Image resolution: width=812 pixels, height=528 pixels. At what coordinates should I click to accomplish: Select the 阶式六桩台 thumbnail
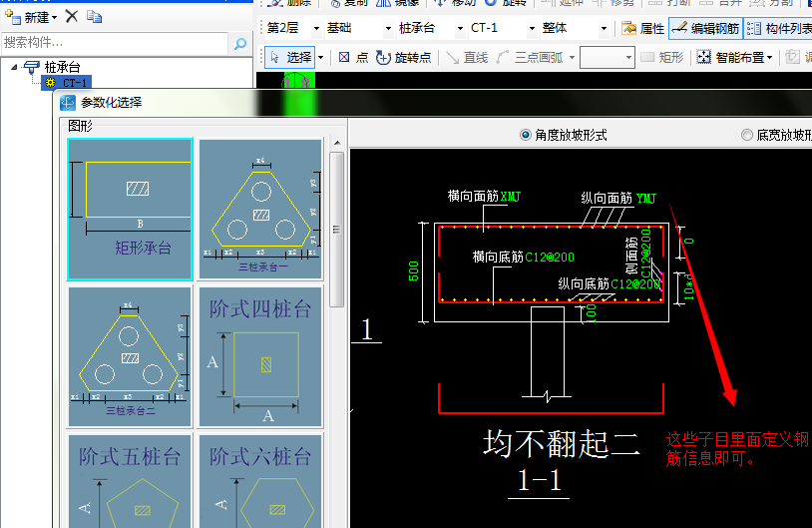tap(260, 481)
